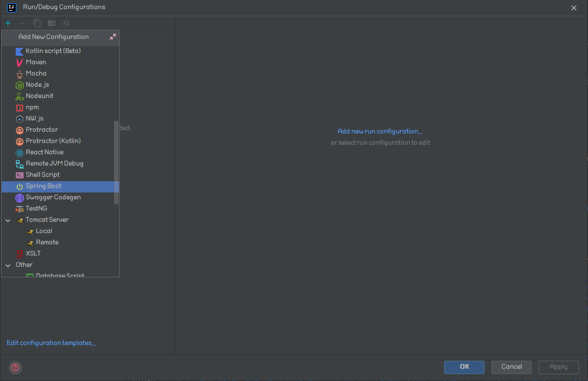Choose Spring Boot configuration type
Image resolution: width=588 pixels, height=381 pixels.
[60, 186]
